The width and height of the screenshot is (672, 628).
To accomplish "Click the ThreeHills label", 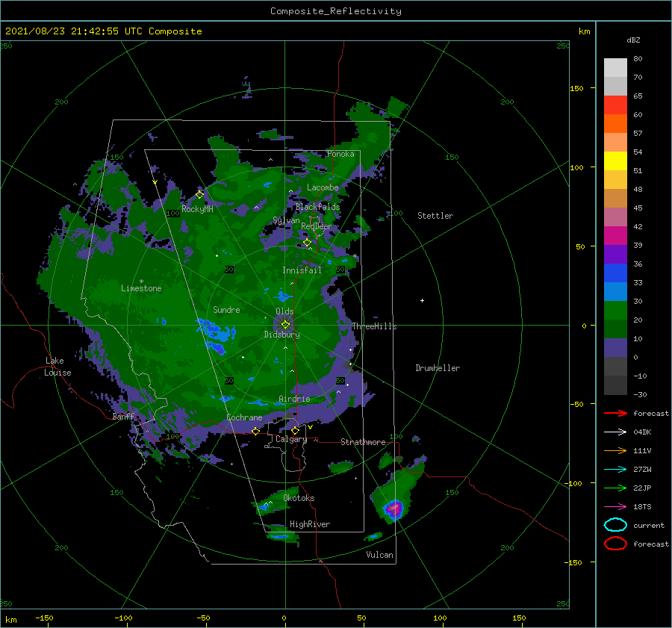I will (x=374, y=326).
